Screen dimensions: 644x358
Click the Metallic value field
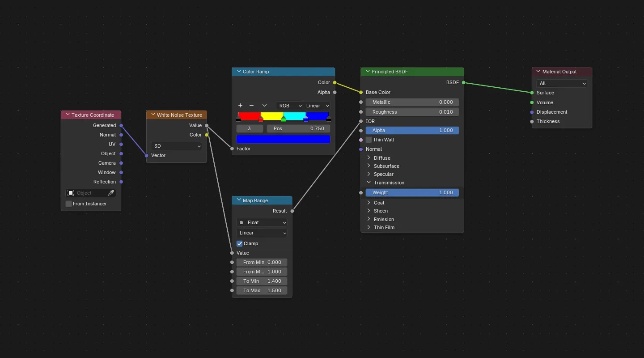coord(412,102)
